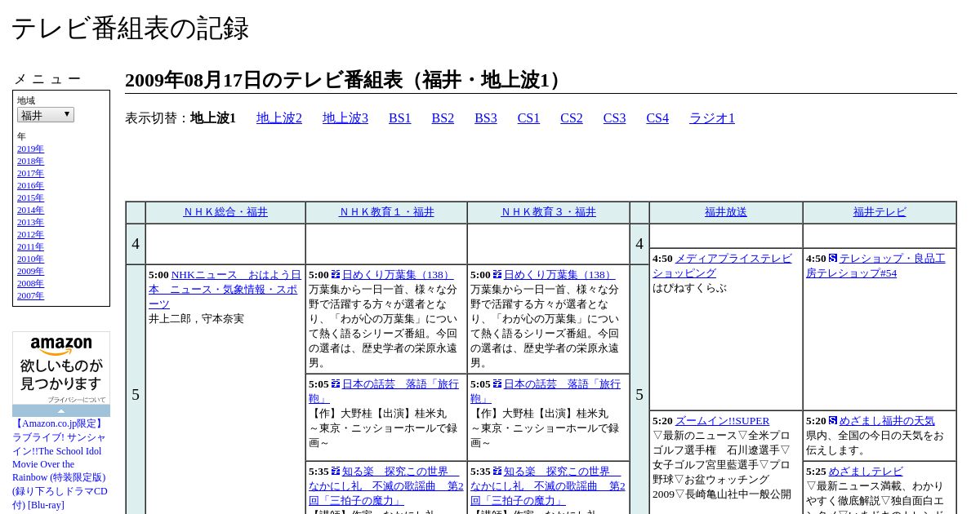Select year 2009年 in menu
The image size is (980, 514).
pyautogui.click(x=30, y=272)
